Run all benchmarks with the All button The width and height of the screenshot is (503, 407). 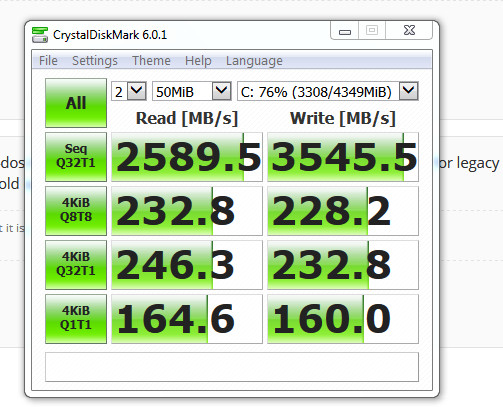(x=76, y=103)
